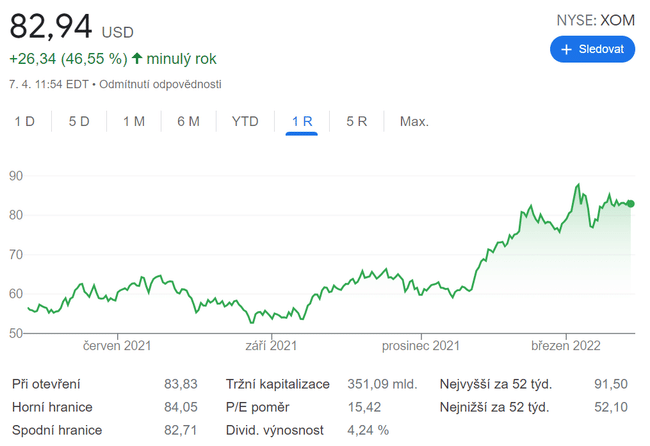650x446 pixels.
Task: Open the 6 M time range
Action: click(188, 121)
